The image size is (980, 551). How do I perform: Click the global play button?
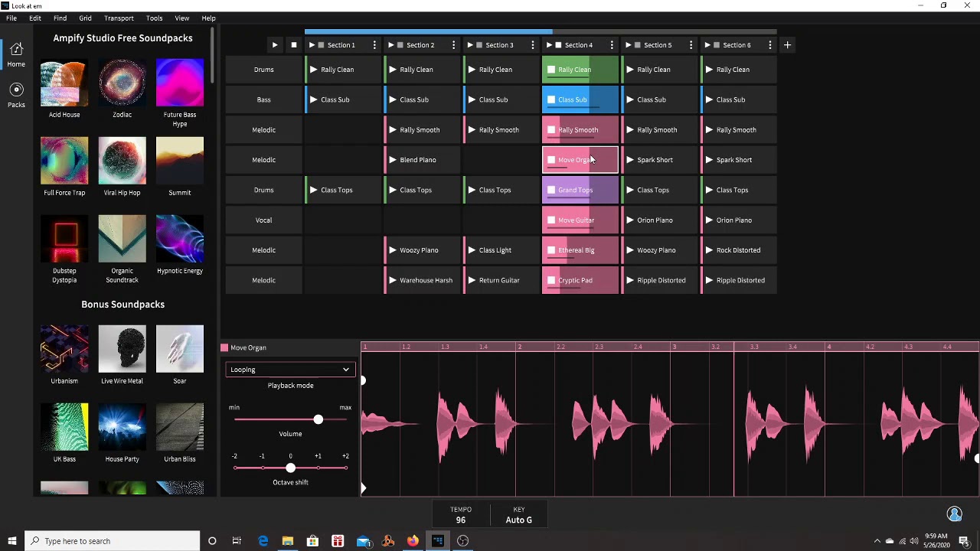click(274, 45)
